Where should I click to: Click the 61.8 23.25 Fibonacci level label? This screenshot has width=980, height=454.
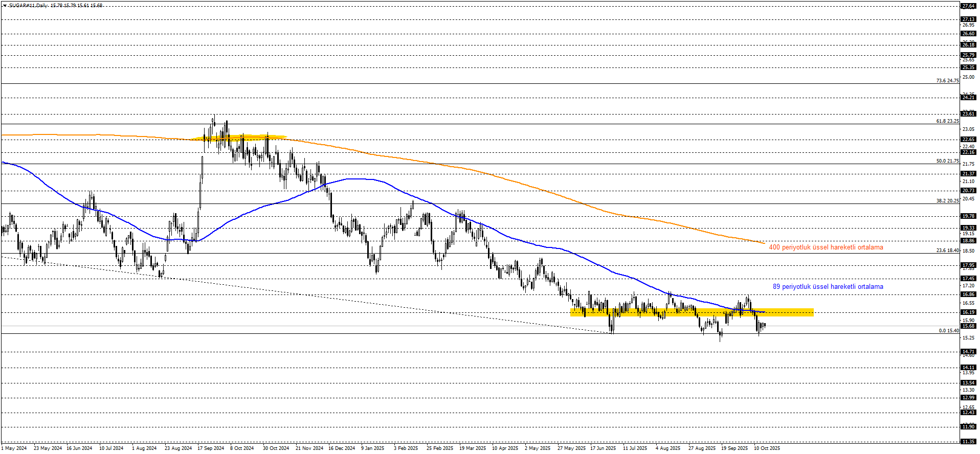point(947,121)
